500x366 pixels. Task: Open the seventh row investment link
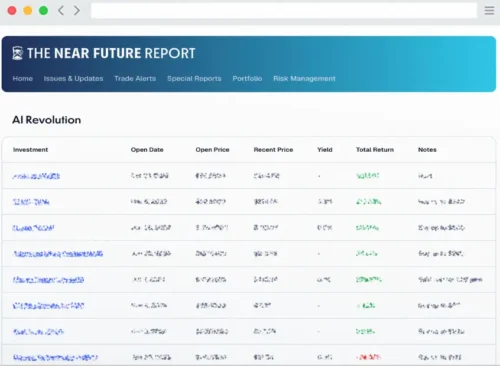pyautogui.click(x=38, y=331)
